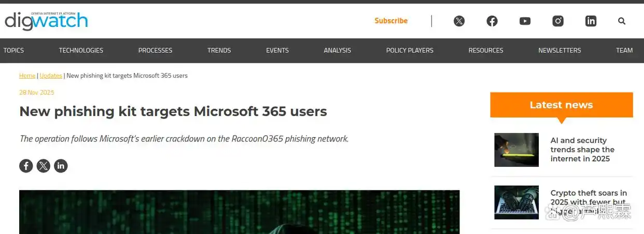The width and height of the screenshot is (644, 234).
Task: Open the AI and security trends thumbnail
Action: click(x=516, y=150)
